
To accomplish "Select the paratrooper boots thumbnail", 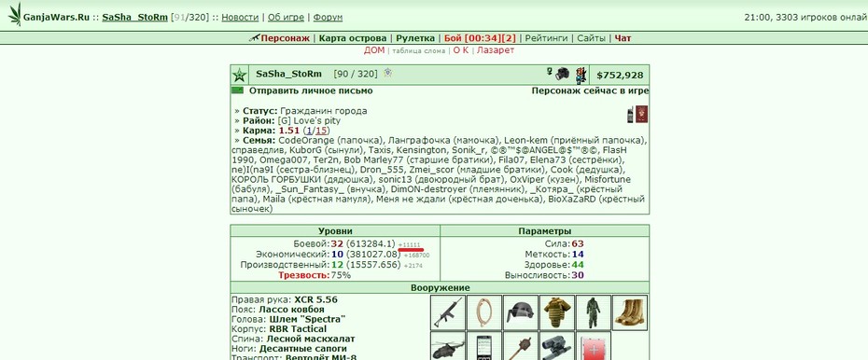I will click(x=629, y=312).
